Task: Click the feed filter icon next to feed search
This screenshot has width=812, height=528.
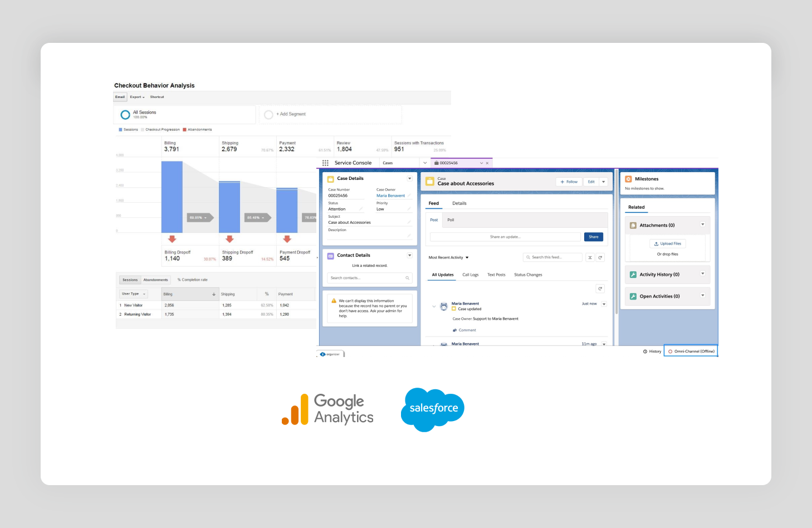Action: click(x=590, y=257)
